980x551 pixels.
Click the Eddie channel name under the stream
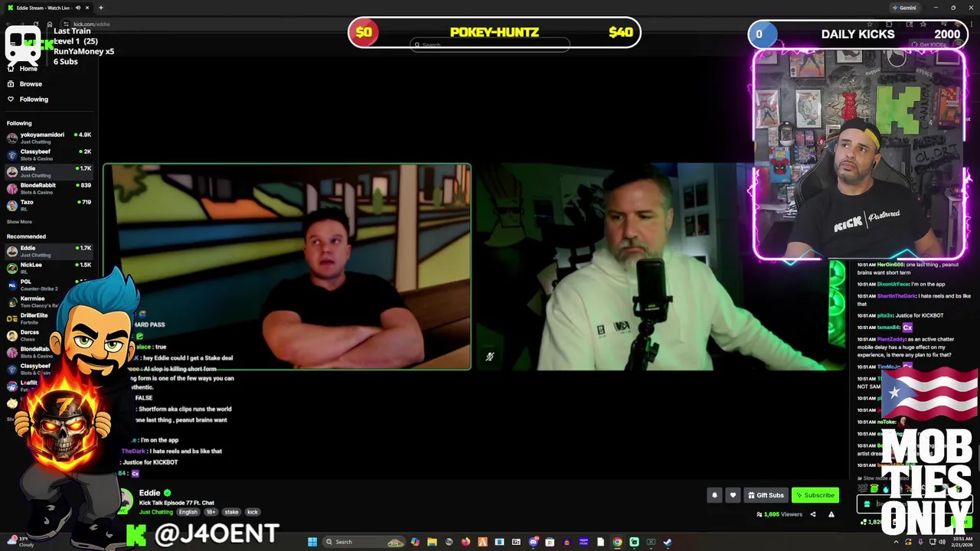[x=149, y=493]
